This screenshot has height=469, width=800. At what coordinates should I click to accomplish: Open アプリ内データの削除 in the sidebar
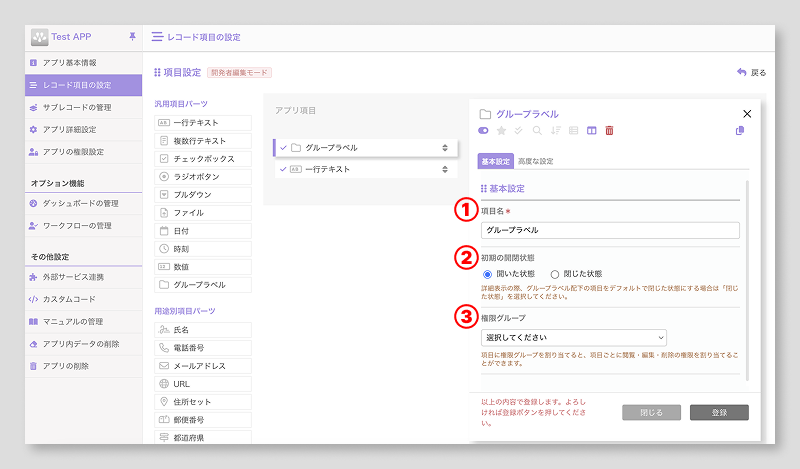(x=84, y=344)
